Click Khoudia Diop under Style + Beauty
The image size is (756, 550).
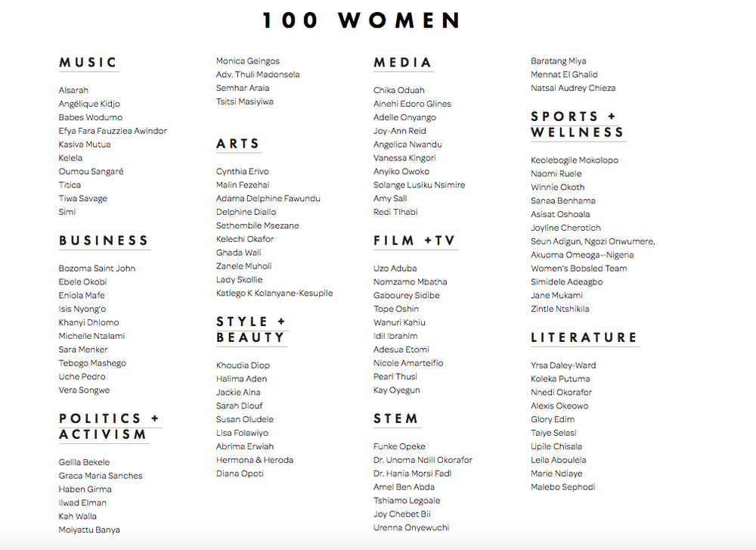pyautogui.click(x=243, y=365)
